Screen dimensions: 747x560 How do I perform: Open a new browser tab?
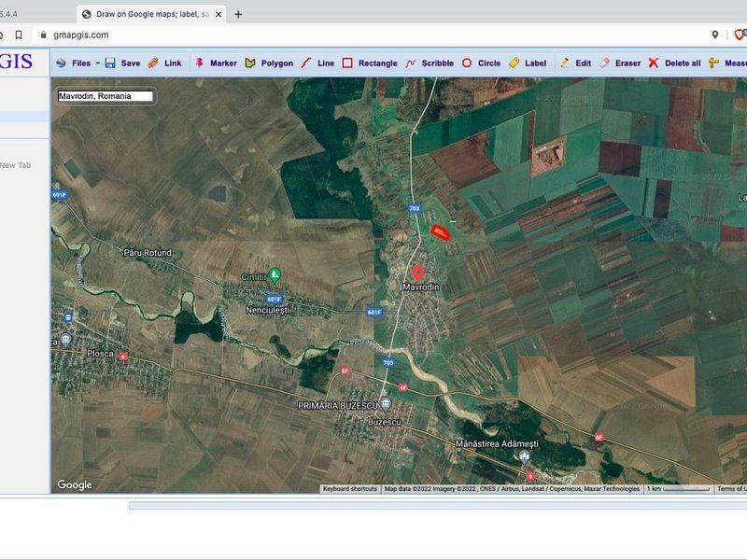coord(238,14)
